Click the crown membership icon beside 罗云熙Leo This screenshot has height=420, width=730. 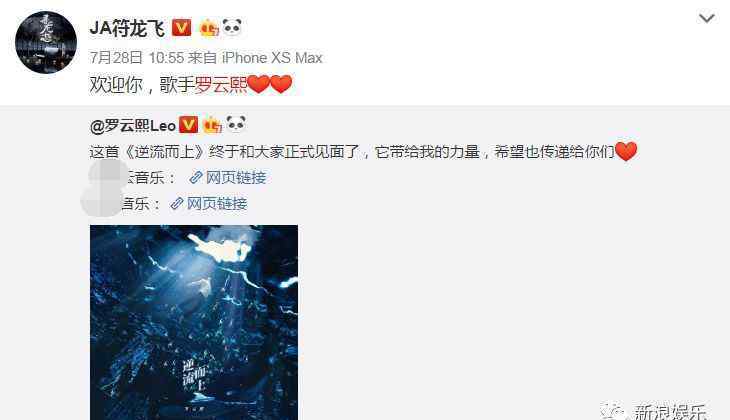212,125
